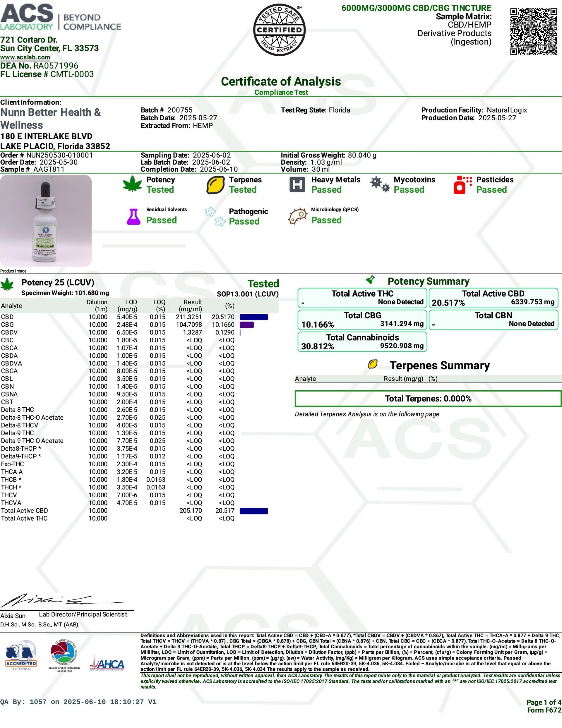This screenshot has height=728, width=562.
Task: Click the Compliance Test subtitle
Action: (x=281, y=92)
